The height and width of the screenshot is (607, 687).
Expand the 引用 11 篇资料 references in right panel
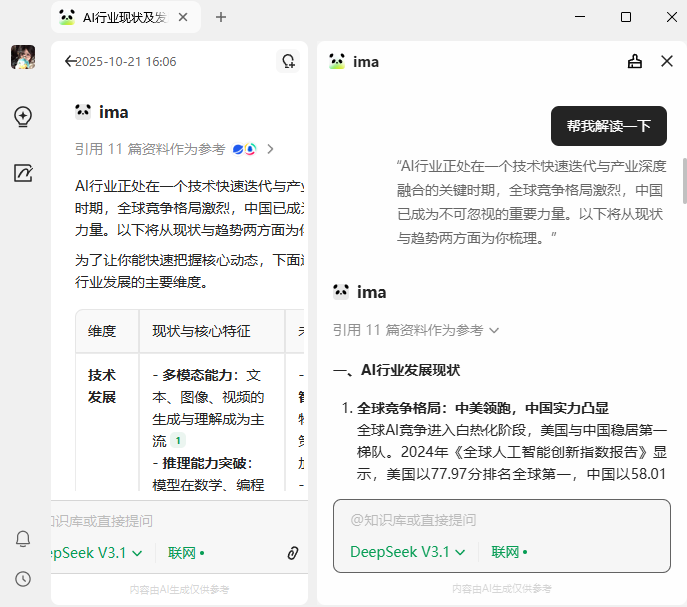[416, 330]
